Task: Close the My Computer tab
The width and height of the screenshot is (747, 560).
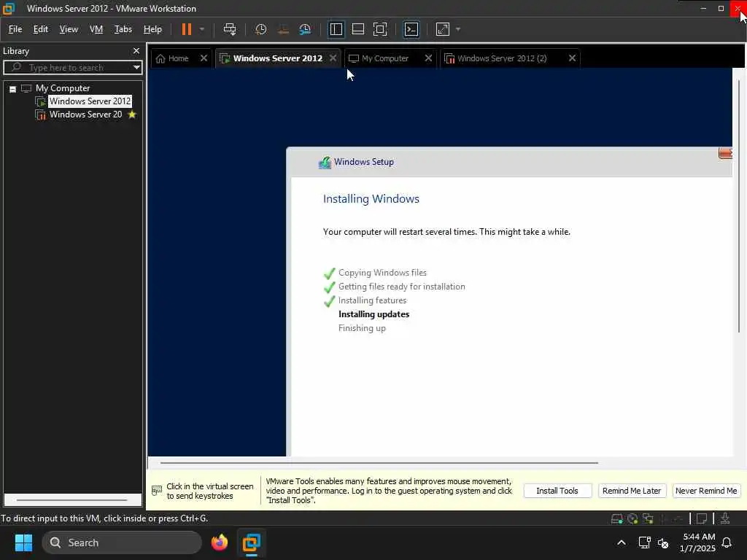Action: click(x=428, y=58)
